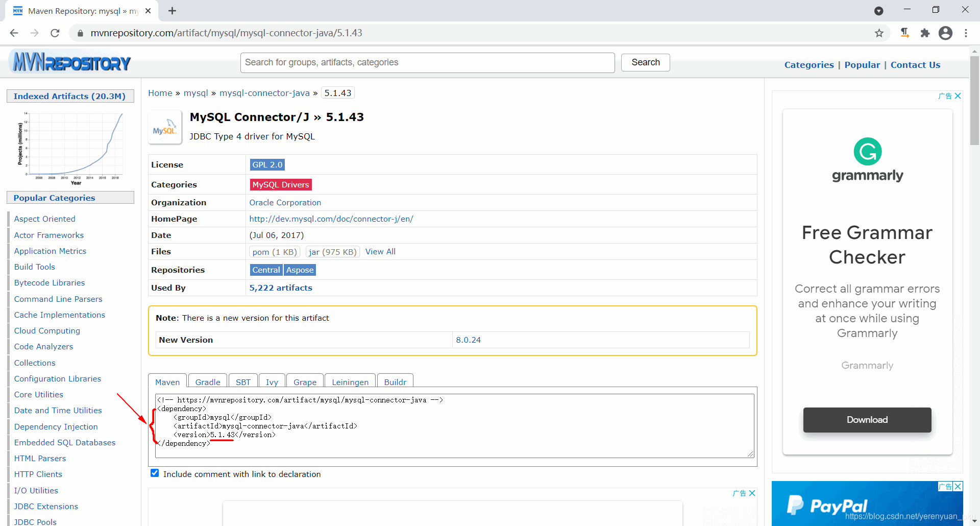This screenshot has width=980, height=526.
Task: Click the translate extension icon in toolbar
Action: tap(904, 33)
